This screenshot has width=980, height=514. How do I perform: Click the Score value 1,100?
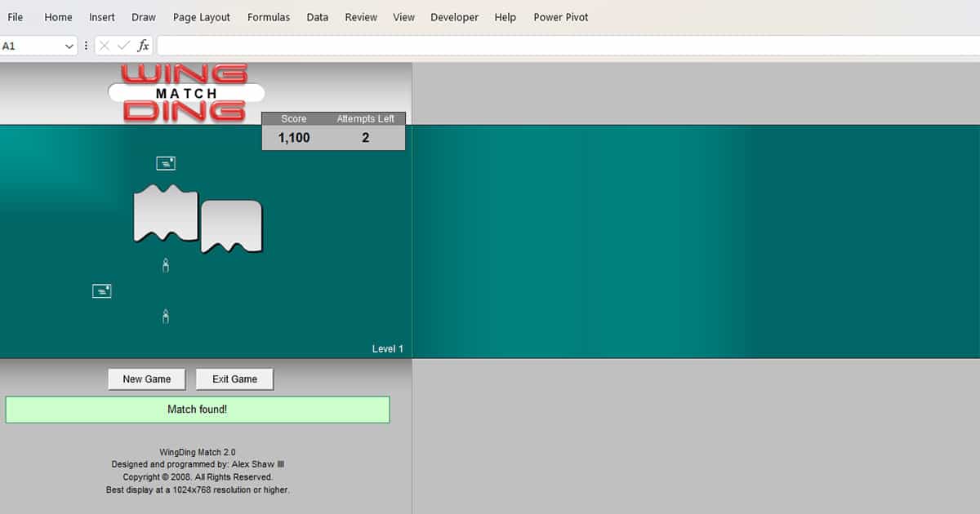[x=294, y=138]
